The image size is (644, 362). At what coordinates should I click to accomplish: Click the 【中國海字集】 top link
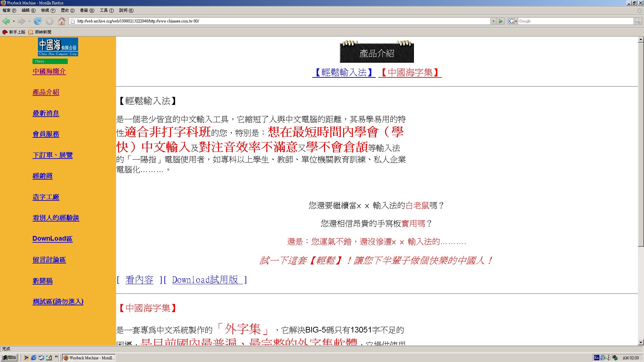point(410,72)
